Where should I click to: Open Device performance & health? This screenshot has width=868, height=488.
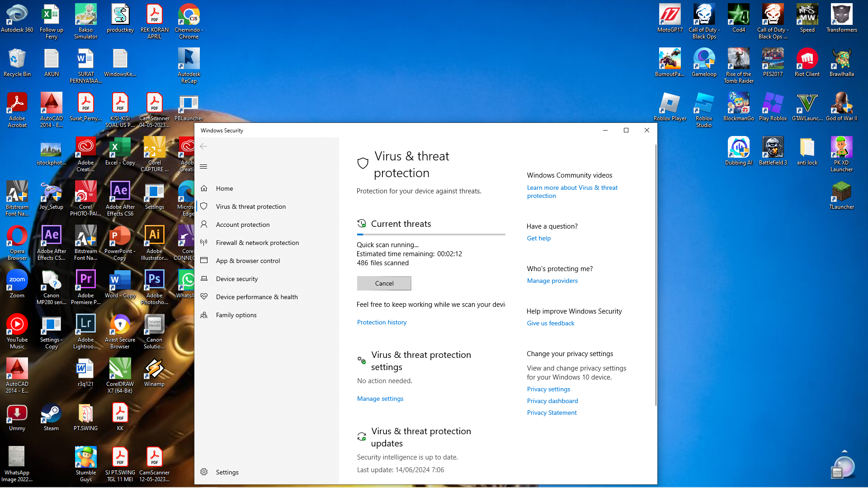click(256, 297)
